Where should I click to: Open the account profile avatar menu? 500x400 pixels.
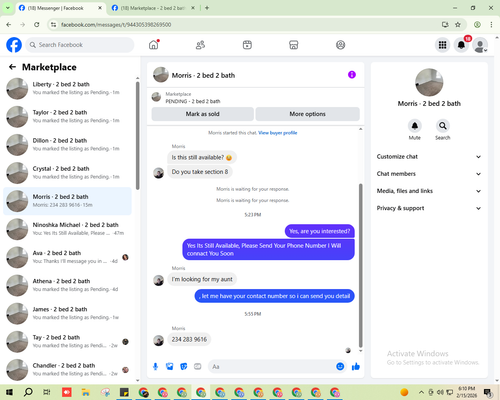480,45
